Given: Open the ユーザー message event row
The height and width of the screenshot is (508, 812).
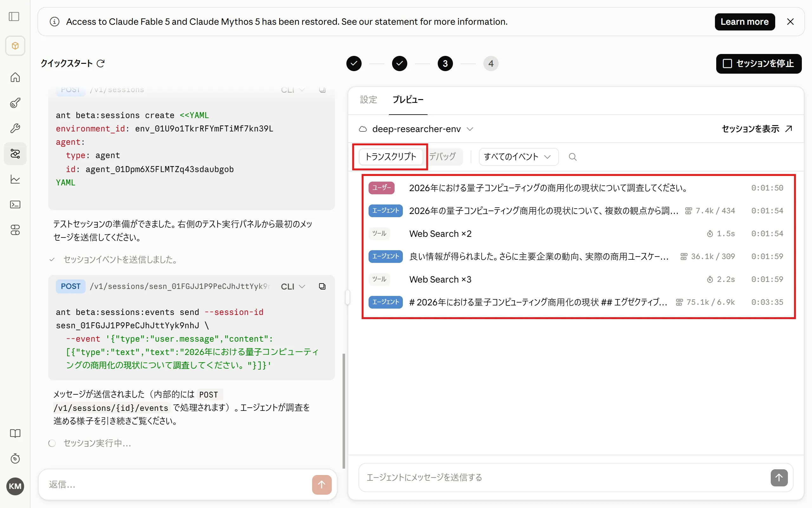Looking at the screenshot, I should pos(576,188).
